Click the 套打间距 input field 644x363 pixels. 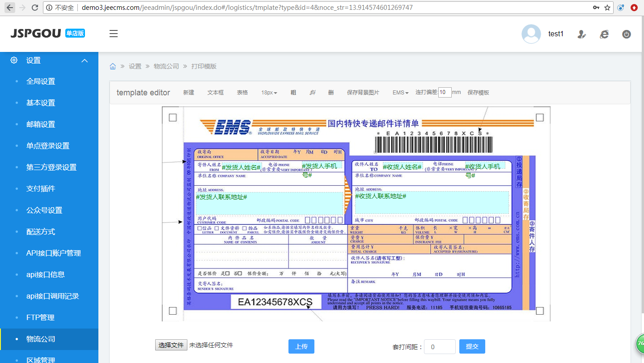440,346
